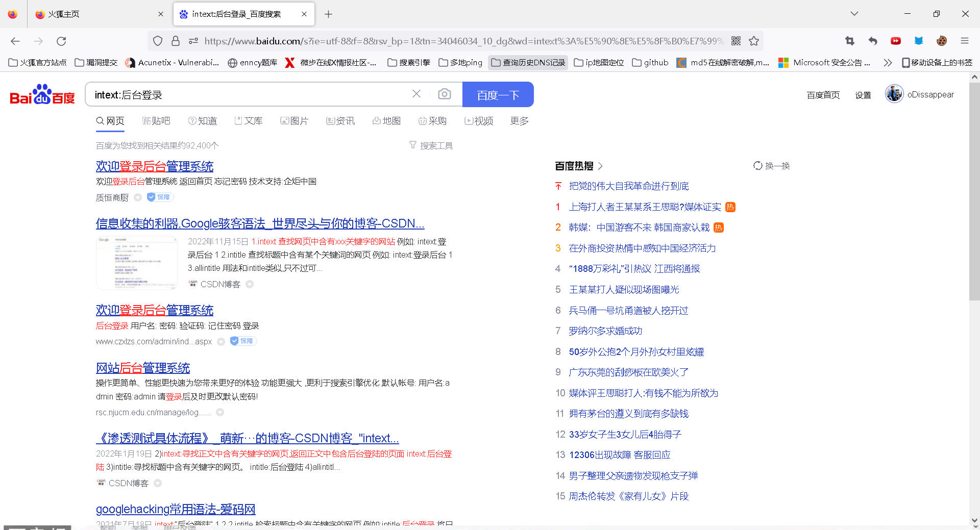This screenshot has height=530, width=980.
Task: Select the 视频 search category
Action: click(x=483, y=121)
